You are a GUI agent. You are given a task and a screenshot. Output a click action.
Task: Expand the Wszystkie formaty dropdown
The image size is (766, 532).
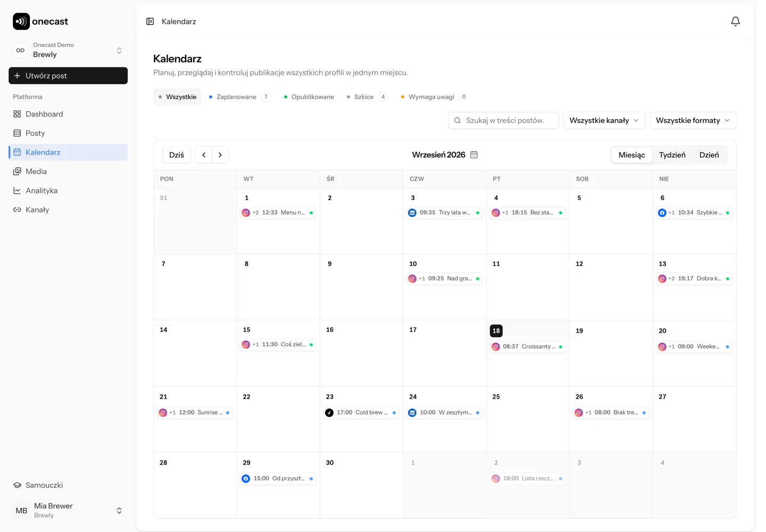click(x=693, y=120)
